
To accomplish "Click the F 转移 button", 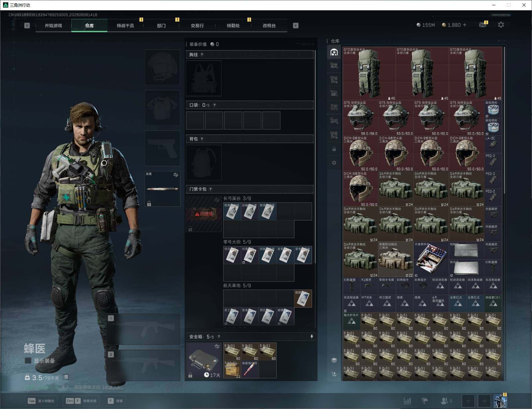I will [x=116, y=401].
